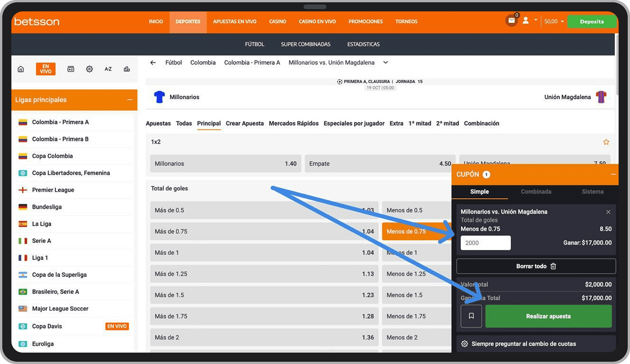Save coupon with bookmark icon
This screenshot has width=630, height=364.
click(471, 316)
